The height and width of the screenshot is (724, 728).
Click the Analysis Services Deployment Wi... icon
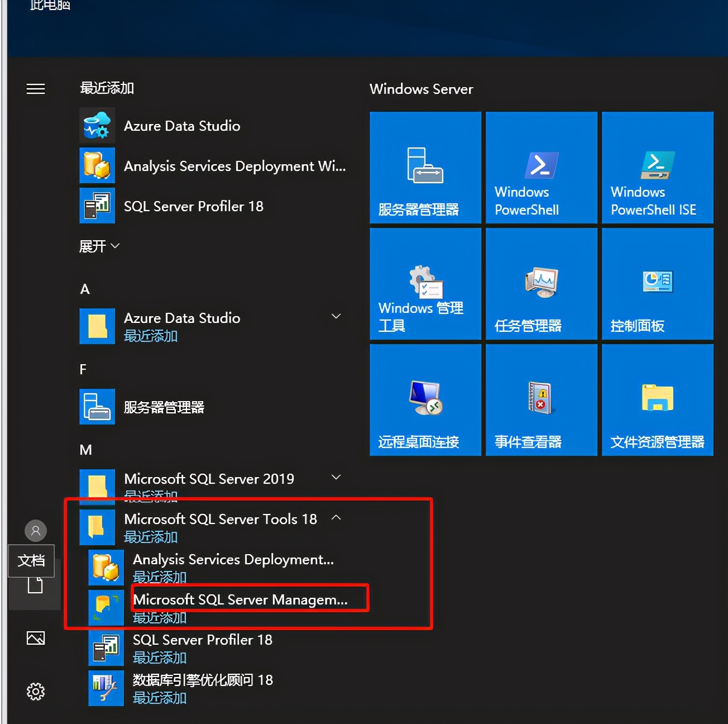click(x=97, y=166)
